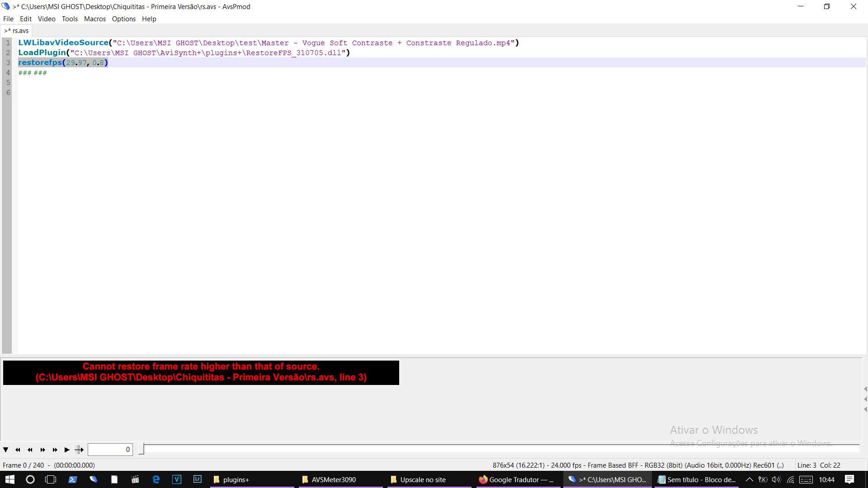
Task: Click the LoadPlugin function on line 2
Action: pos(42,52)
